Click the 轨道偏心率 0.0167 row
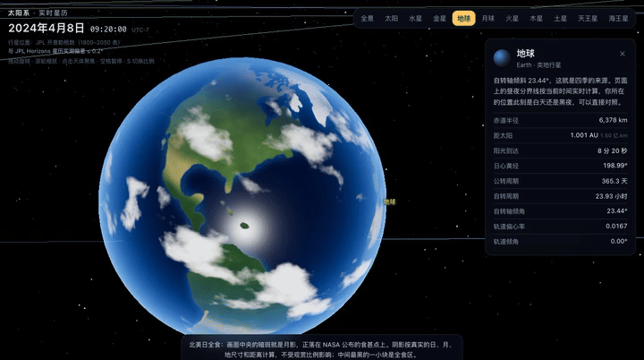 coord(560,227)
